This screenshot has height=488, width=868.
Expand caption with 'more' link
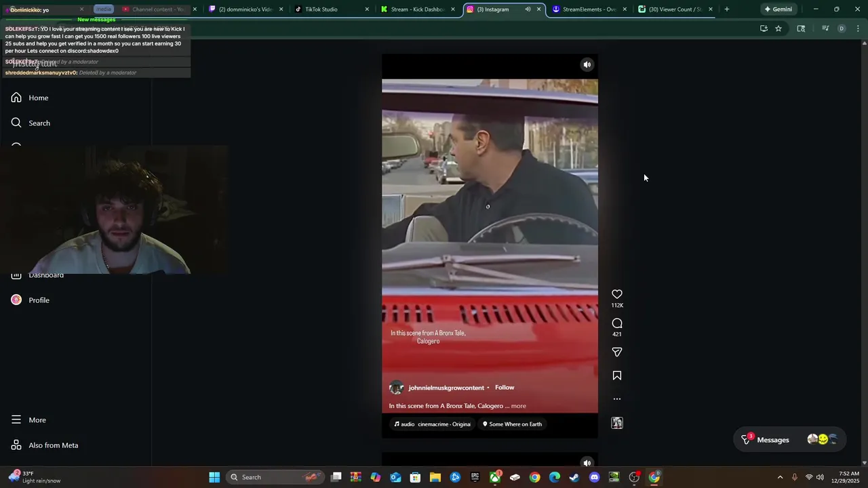(x=518, y=406)
